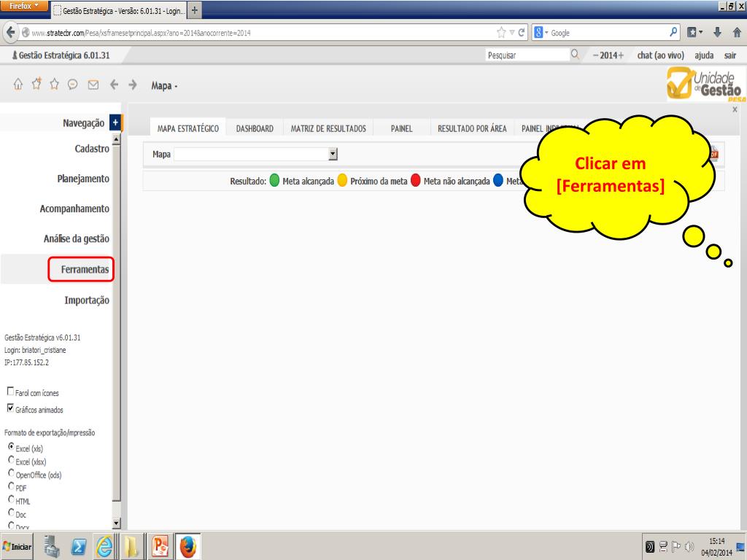747x560 pixels.
Task: Switch to Matriz de Resultados tab
Action: click(x=328, y=128)
